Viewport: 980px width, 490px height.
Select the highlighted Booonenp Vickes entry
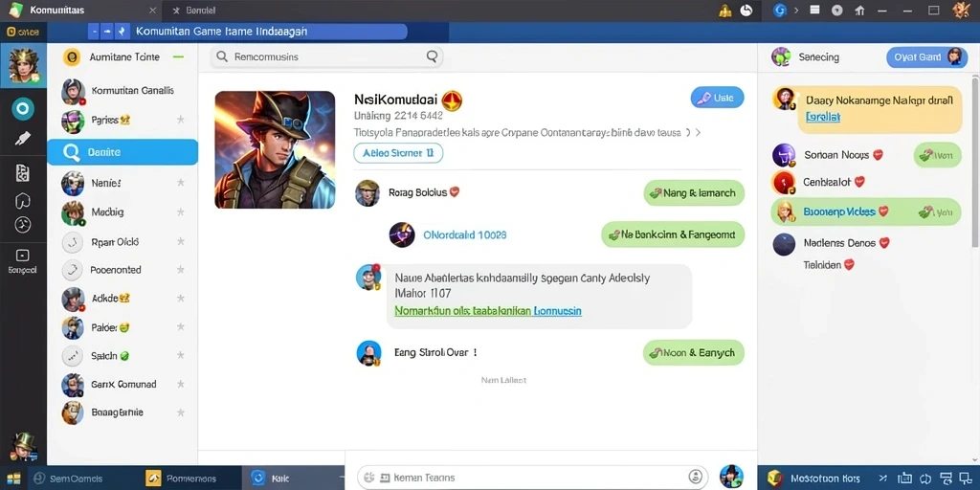(x=865, y=212)
